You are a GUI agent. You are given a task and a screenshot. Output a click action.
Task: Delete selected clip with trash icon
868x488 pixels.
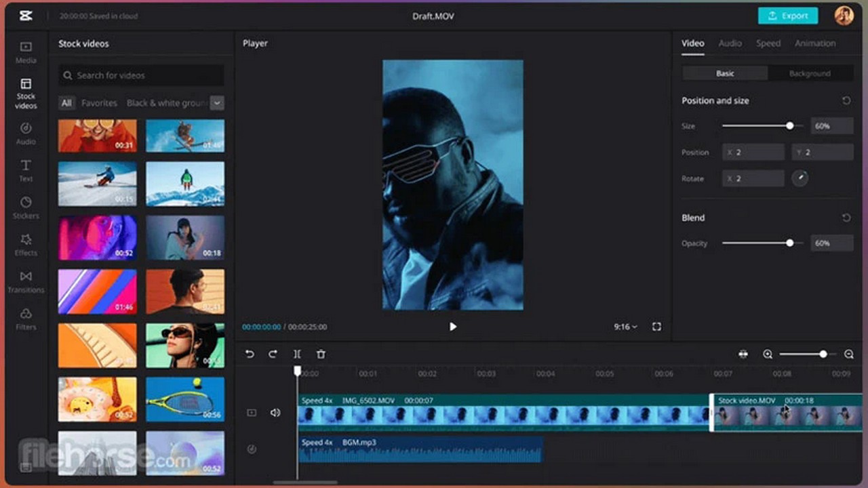pyautogui.click(x=321, y=354)
